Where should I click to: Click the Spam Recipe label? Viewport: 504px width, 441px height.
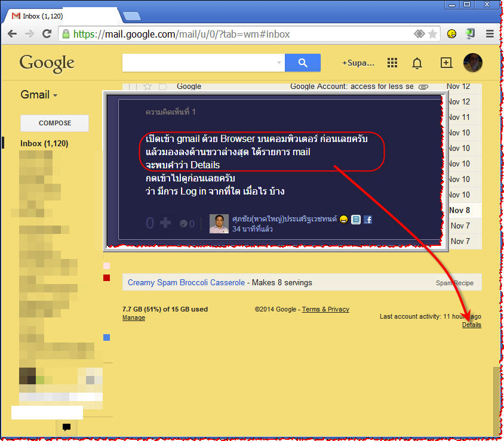[454, 283]
